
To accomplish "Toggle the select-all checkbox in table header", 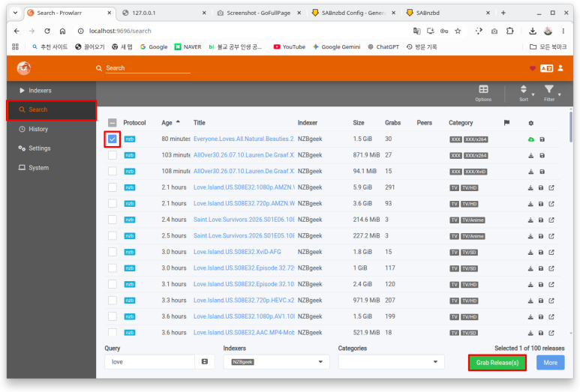I will [113, 123].
